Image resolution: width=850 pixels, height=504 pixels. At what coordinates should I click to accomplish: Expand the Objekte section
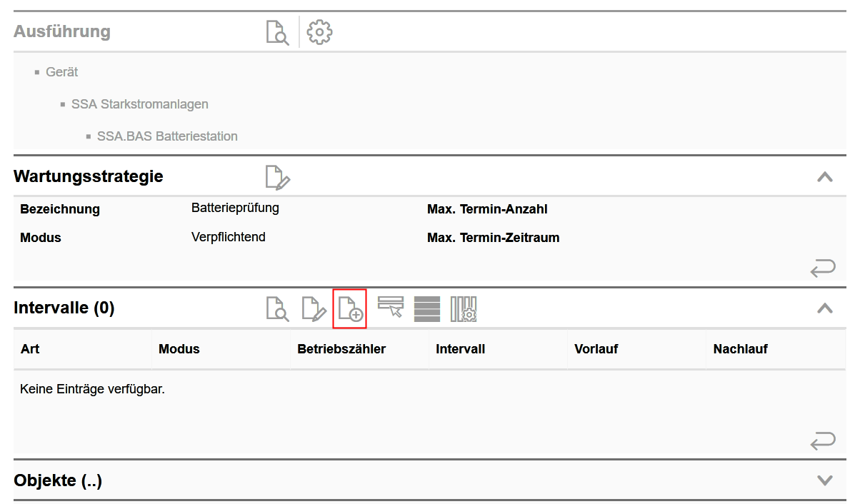click(824, 480)
